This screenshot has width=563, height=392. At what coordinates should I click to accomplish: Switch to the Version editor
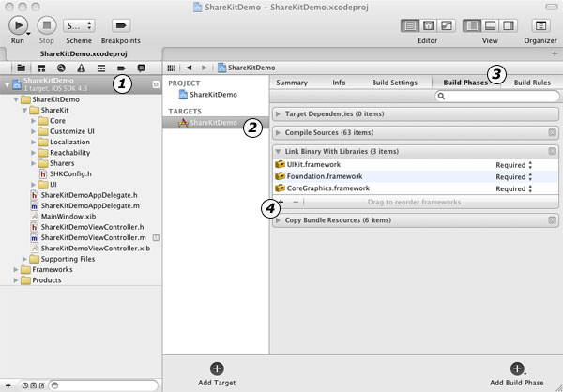point(447,26)
